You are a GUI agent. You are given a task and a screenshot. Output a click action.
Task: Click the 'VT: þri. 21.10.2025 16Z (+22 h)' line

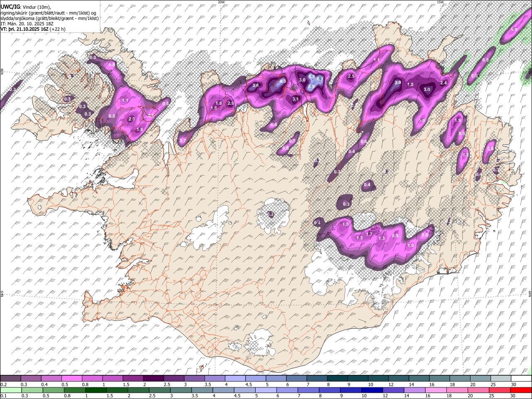pyautogui.click(x=32, y=30)
